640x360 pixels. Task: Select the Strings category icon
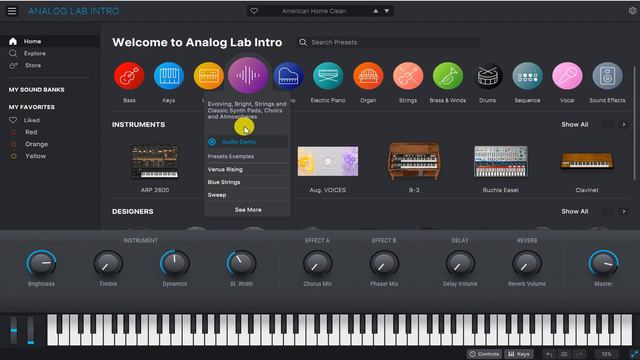(x=408, y=76)
